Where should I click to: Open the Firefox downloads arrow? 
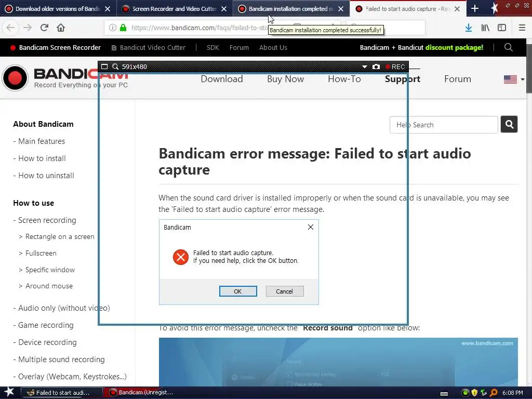click(469, 28)
